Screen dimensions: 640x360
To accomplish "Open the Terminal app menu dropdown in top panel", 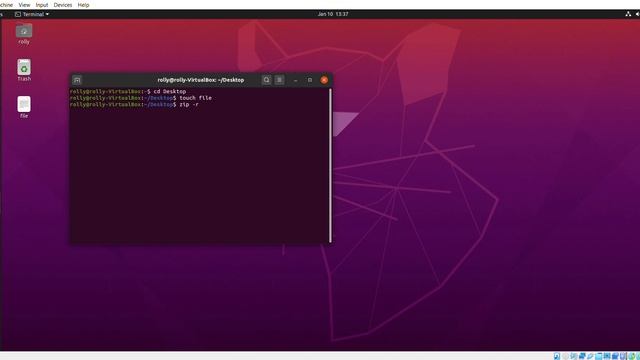I will [x=32, y=14].
